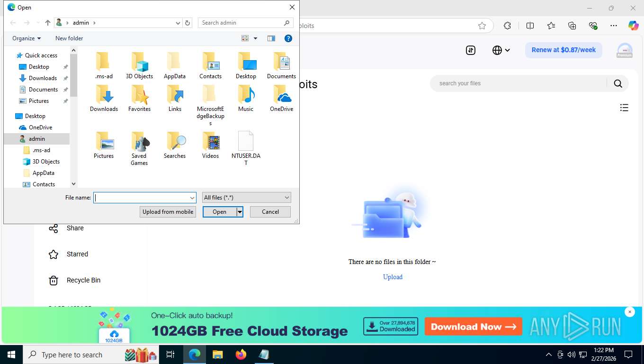The width and height of the screenshot is (644, 364).
Task: Select the NTUSER.DAT file
Action: pos(246,149)
